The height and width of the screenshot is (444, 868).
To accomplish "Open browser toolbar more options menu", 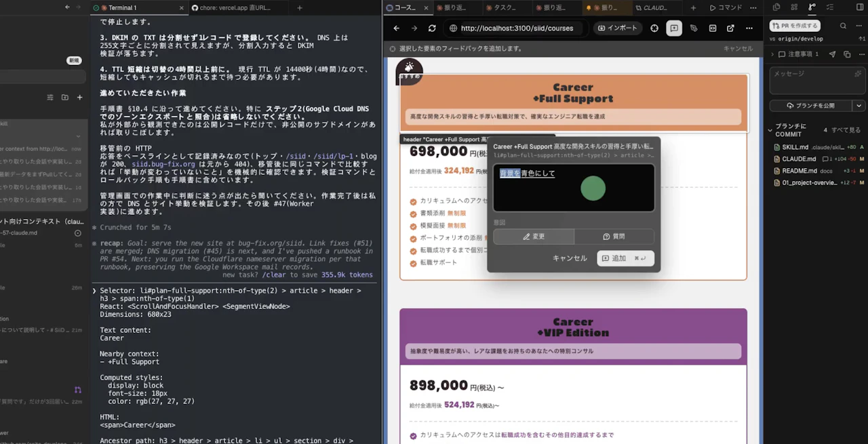I will click(749, 28).
